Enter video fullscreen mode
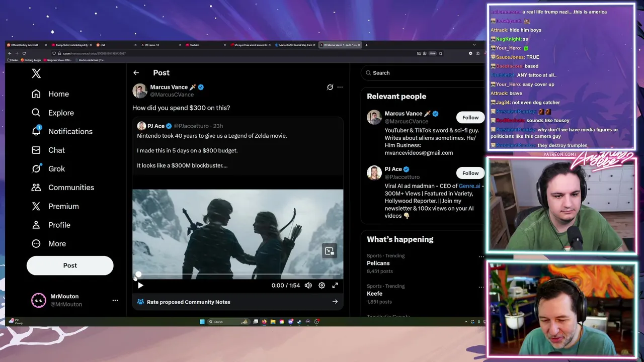Image resolution: width=644 pixels, height=362 pixels. point(335,285)
